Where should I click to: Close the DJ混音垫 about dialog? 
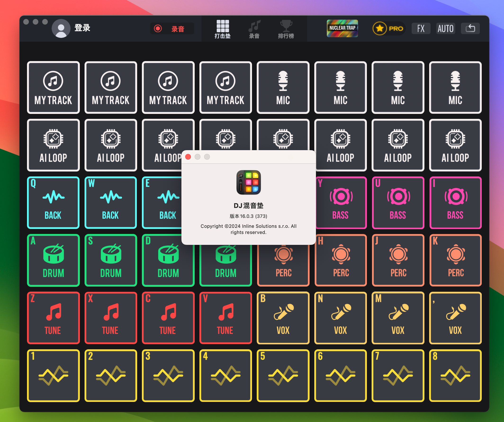(x=188, y=157)
